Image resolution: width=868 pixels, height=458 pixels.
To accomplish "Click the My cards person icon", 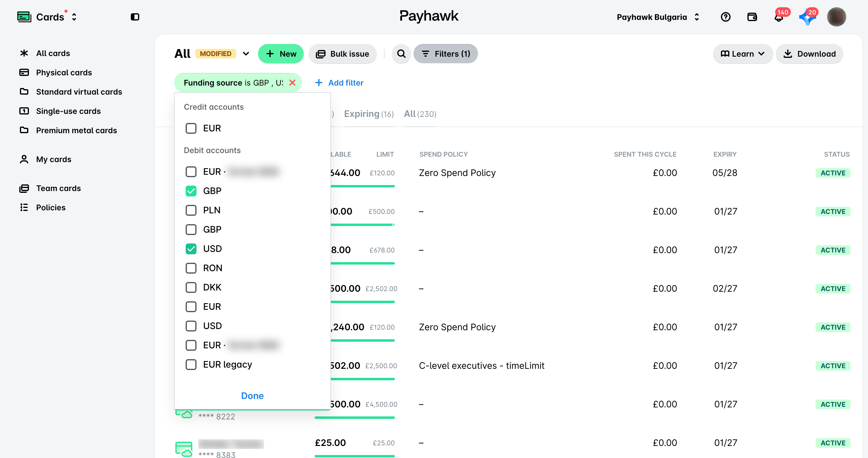I will pyautogui.click(x=24, y=159).
